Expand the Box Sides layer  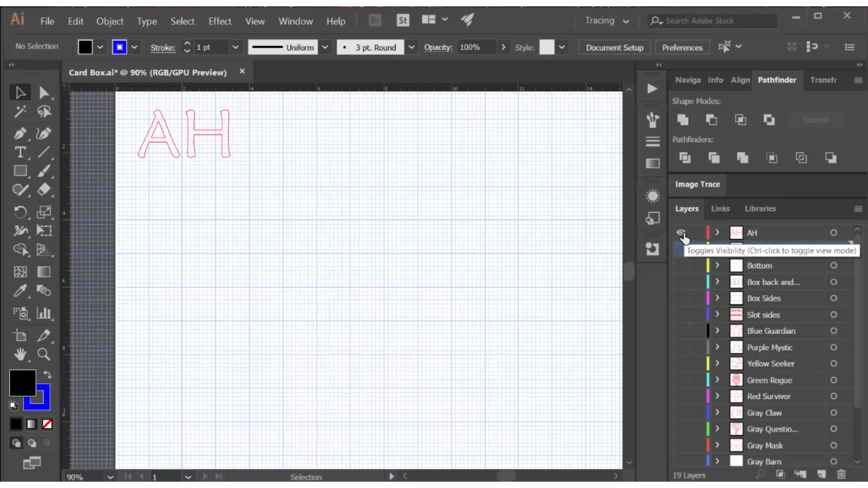point(717,298)
